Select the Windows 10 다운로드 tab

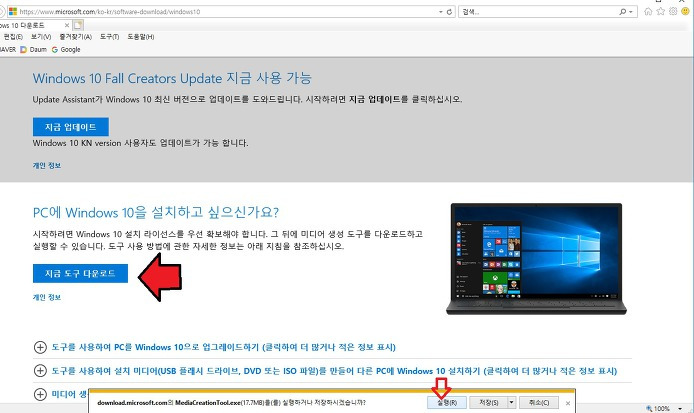(x=31, y=25)
